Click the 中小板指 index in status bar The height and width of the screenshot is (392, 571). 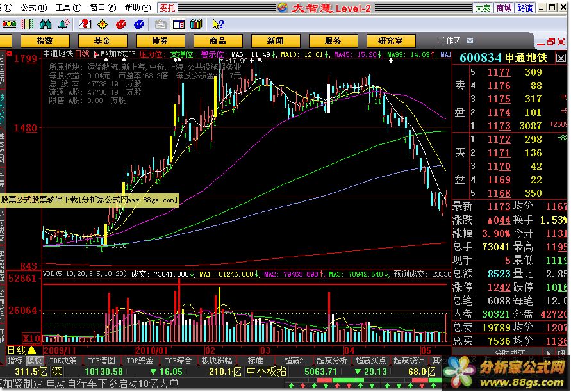click(267, 372)
